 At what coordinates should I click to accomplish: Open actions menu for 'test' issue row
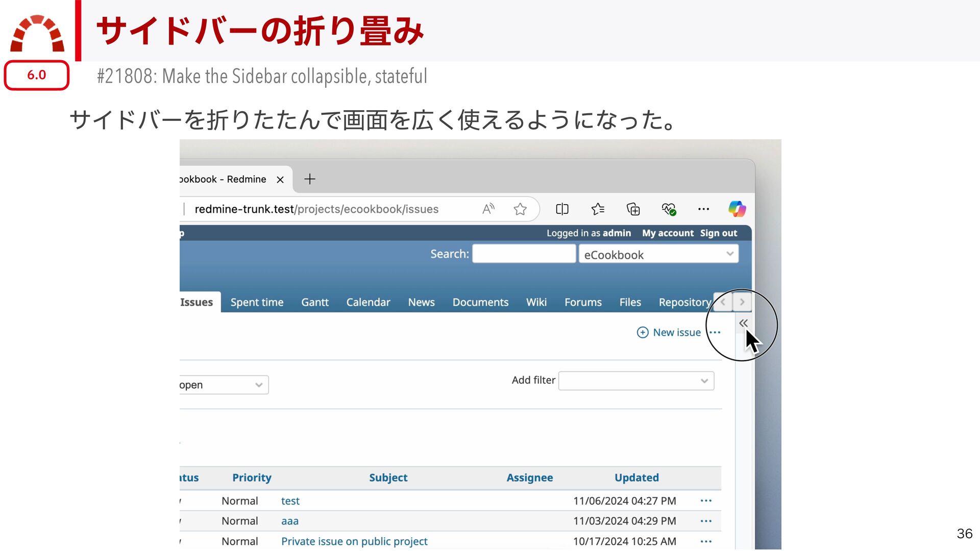coord(706,500)
